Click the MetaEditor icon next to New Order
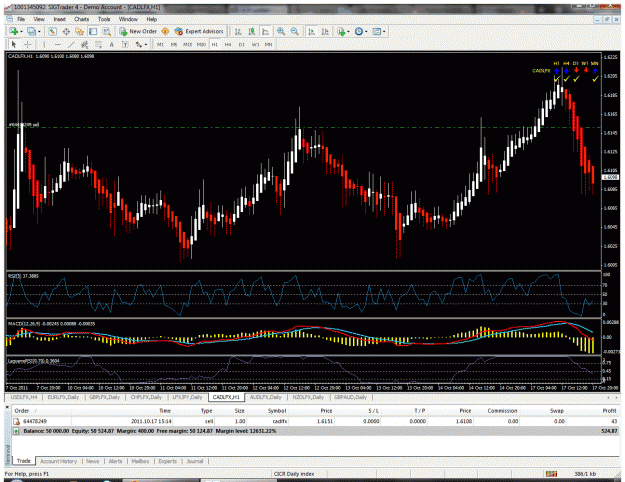Screen dimensions: 625x482 pyautogui.click(x=165, y=31)
